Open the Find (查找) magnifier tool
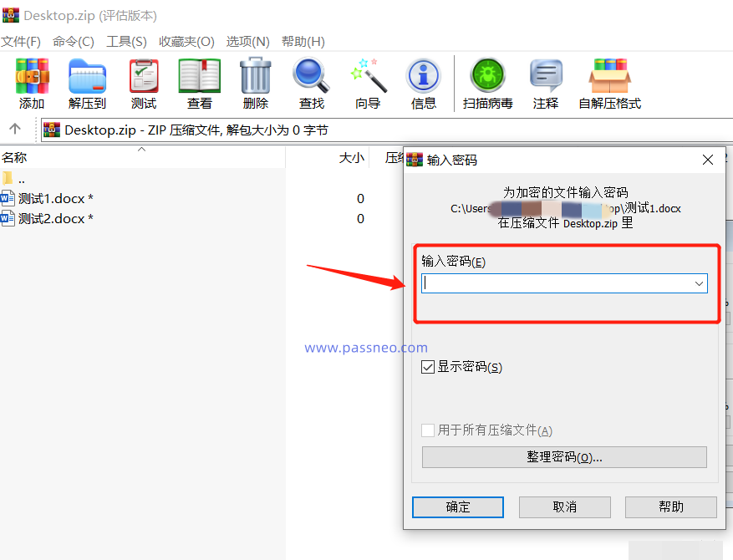This screenshot has height=560, width=733. [x=312, y=75]
